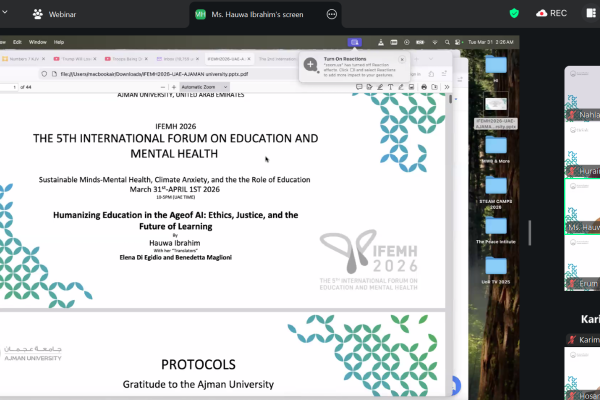Open the Window menu in shared Mac menu bar
The height and width of the screenshot is (400, 600).
tap(38, 42)
